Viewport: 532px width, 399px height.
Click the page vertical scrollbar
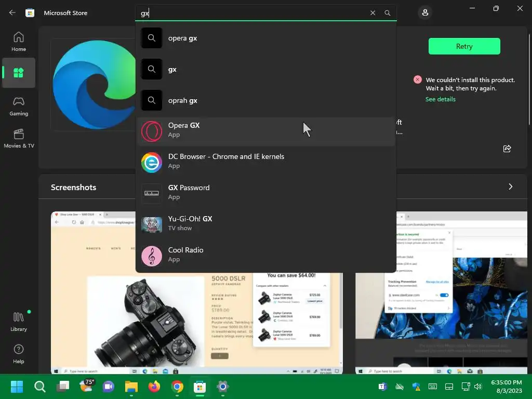tap(529, 79)
